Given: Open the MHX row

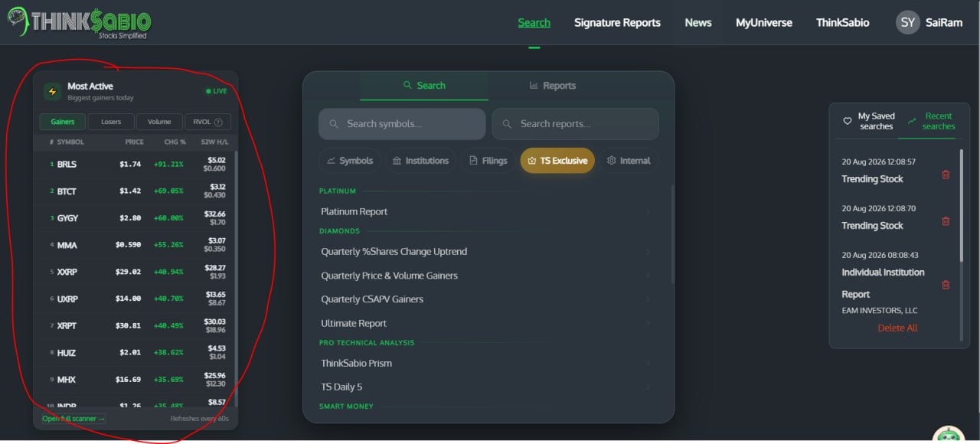Looking at the screenshot, I should 135,379.
